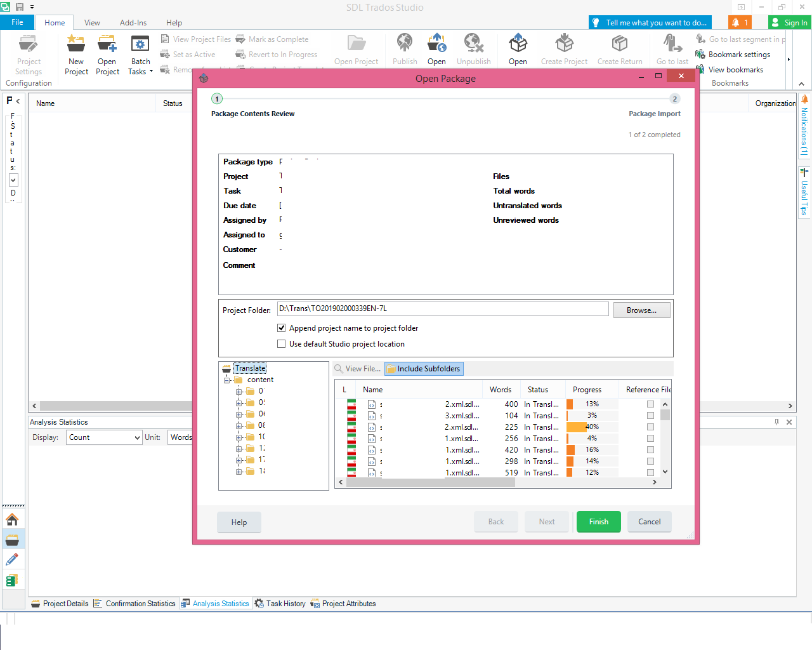Tick Reference File box for 420-word row

coord(650,450)
